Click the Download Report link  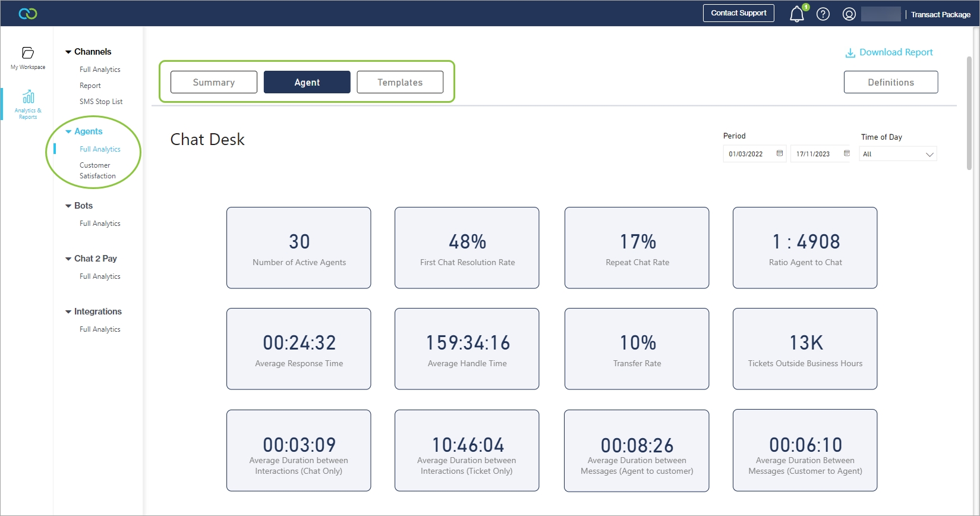click(x=889, y=52)
